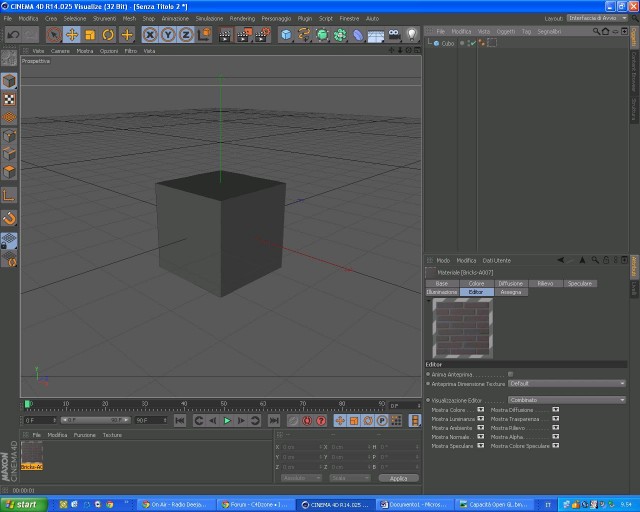The image size is (640, 512).
Task: Switch to Texture mode checker icon
Action: click(x=9, y=99)
